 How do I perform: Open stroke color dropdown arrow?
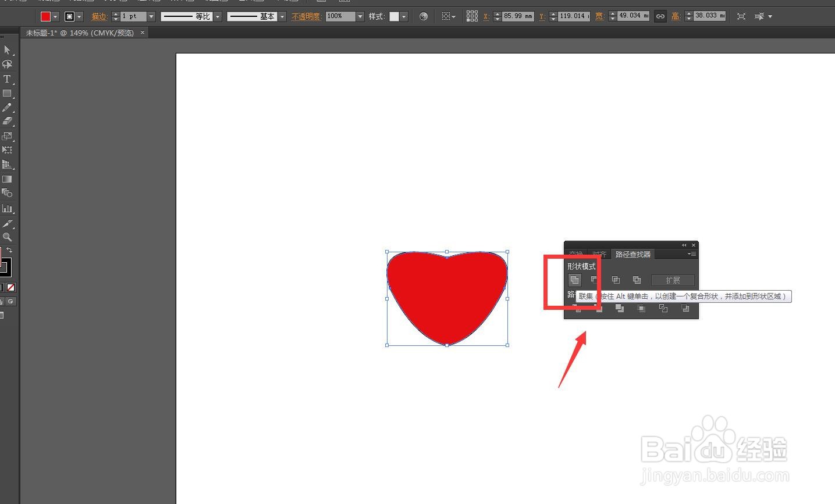80,17
